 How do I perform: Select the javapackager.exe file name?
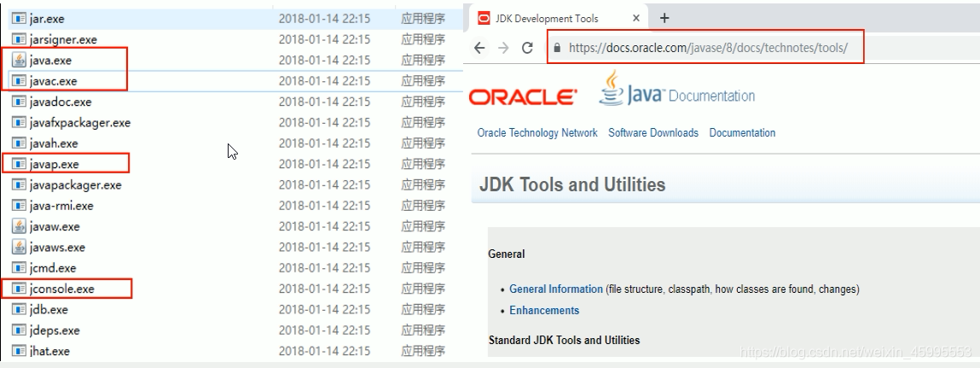(76, 184)
